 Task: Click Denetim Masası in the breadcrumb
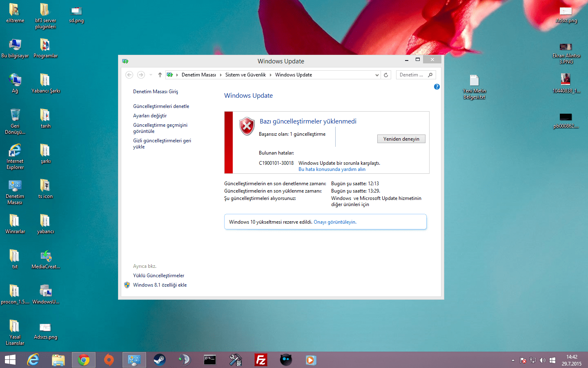199,75
